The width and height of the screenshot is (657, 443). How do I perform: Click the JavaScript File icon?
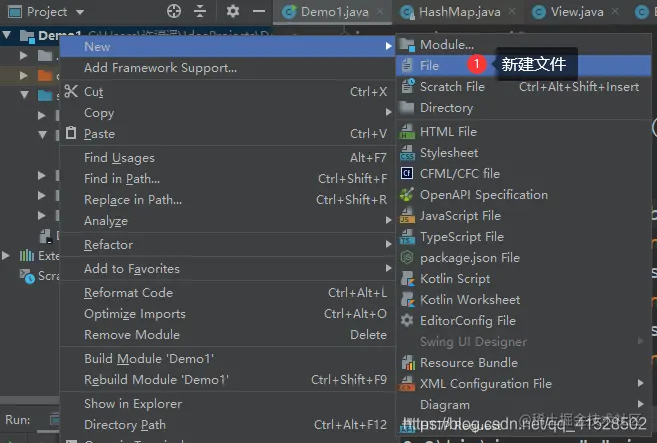coord(407,215)
